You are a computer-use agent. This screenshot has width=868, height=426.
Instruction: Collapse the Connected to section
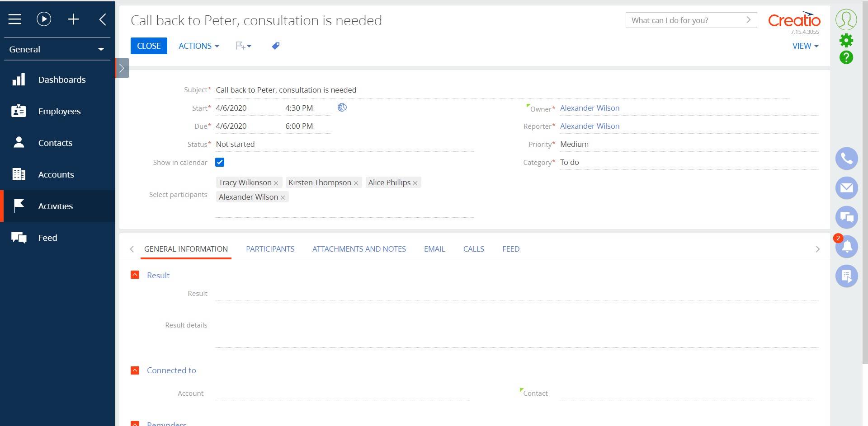click(x=135, y=370)
